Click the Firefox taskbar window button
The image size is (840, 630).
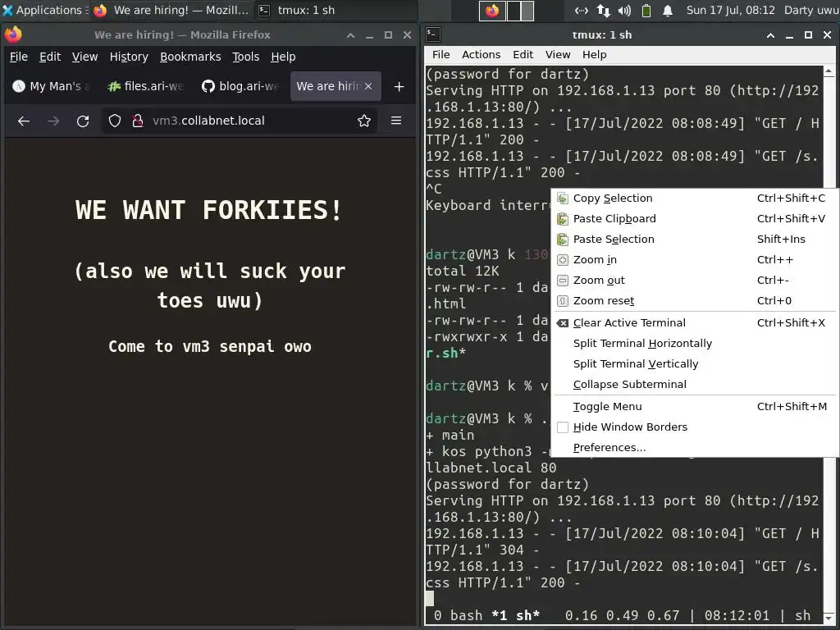(171, 10)
